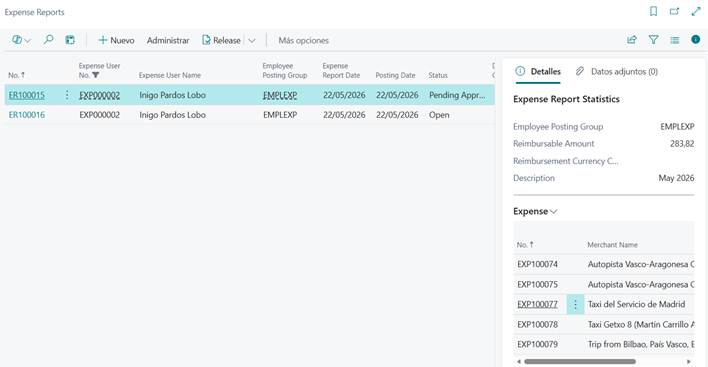Click the EMPLEXP value in statistics
This screenshot has height=367, width=708.
(677, 126)
